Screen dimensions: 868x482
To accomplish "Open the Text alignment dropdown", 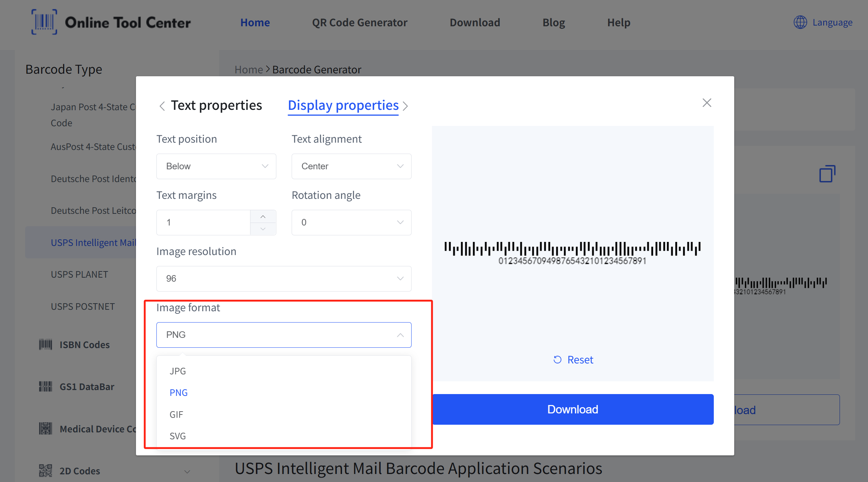I will [351, 166].
